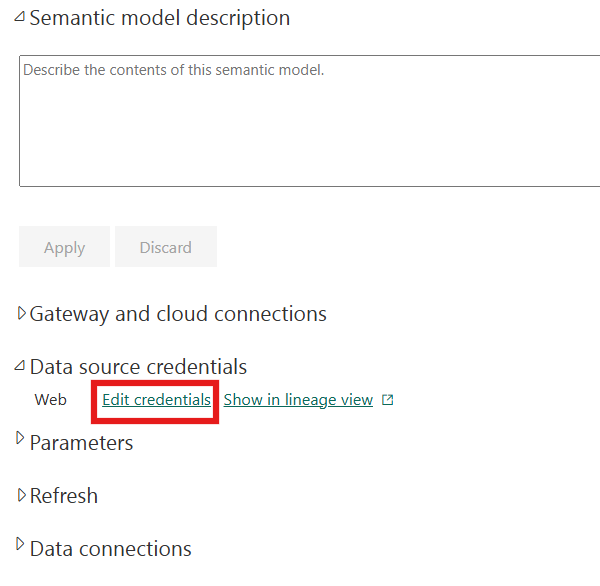Click the "Semantic model description" heading text
Viewport: 600px width, 586px height.
click(x=160, y=18)
